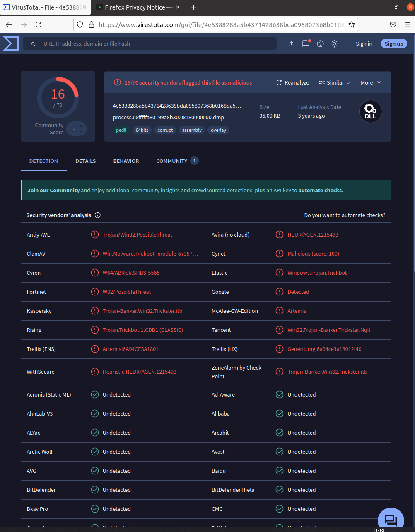Open Firefox application menu hamburger
The width and height of the screenshot is (415, 532).
click(408, 24)
